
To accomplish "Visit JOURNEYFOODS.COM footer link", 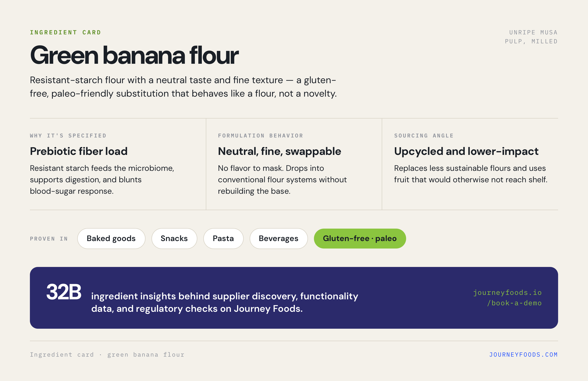I will point(524,355).
